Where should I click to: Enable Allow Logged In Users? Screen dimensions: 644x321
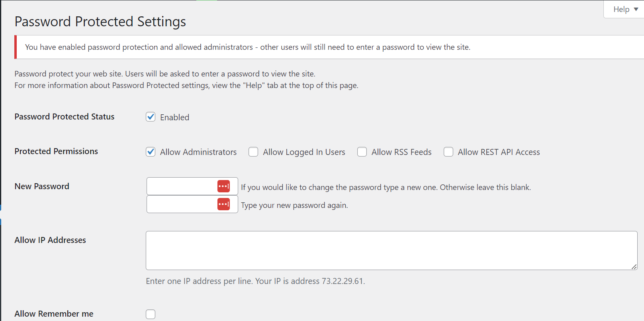point(253,152)
